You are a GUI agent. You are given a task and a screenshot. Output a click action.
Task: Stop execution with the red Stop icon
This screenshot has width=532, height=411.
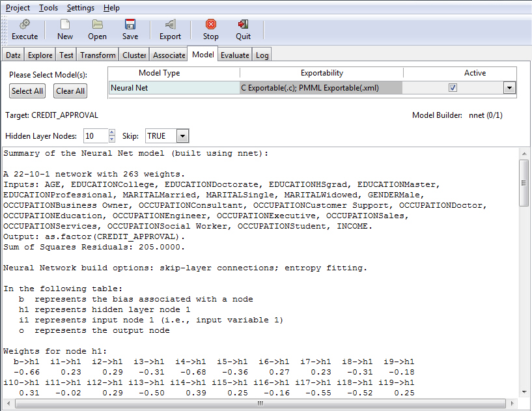click(x=211, y=24)
